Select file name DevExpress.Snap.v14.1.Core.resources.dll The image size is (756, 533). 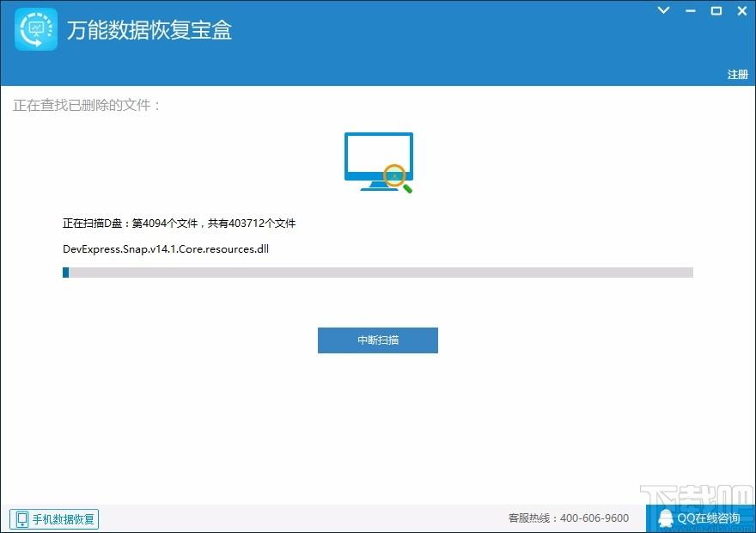coord(166,249)
